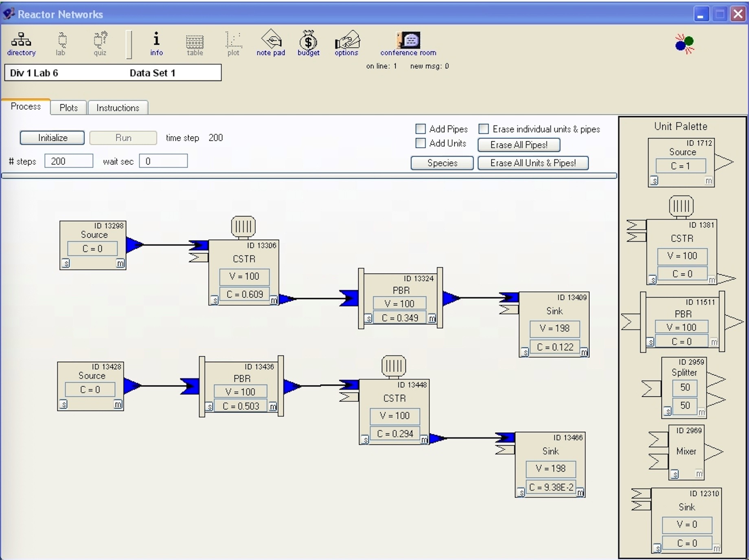The image size is (749, 560).
Task: Click palette Source output arrow
Action: tap(724, 162)
